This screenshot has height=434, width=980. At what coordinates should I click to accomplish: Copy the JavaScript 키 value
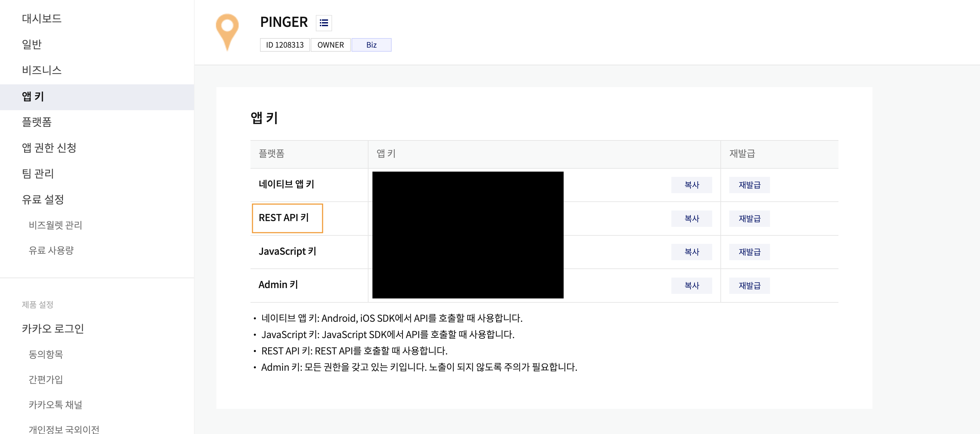pyautogui.click(x=691, y=252)
